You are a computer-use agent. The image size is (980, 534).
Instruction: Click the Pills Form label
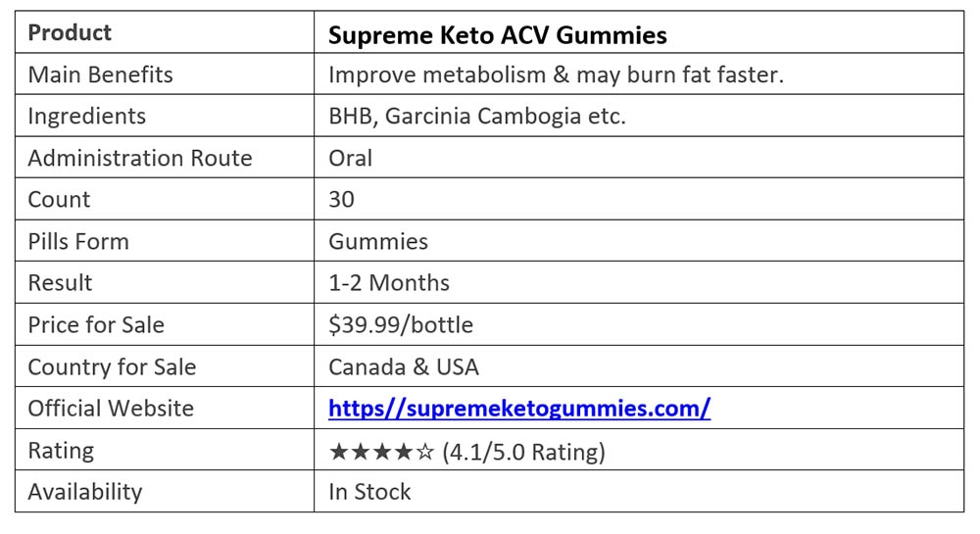click(78, 241)
